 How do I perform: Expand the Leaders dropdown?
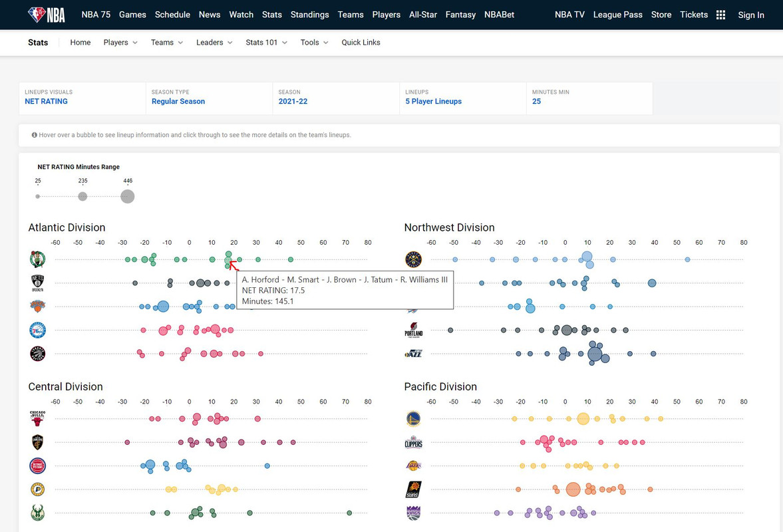[x=214, y=43]
